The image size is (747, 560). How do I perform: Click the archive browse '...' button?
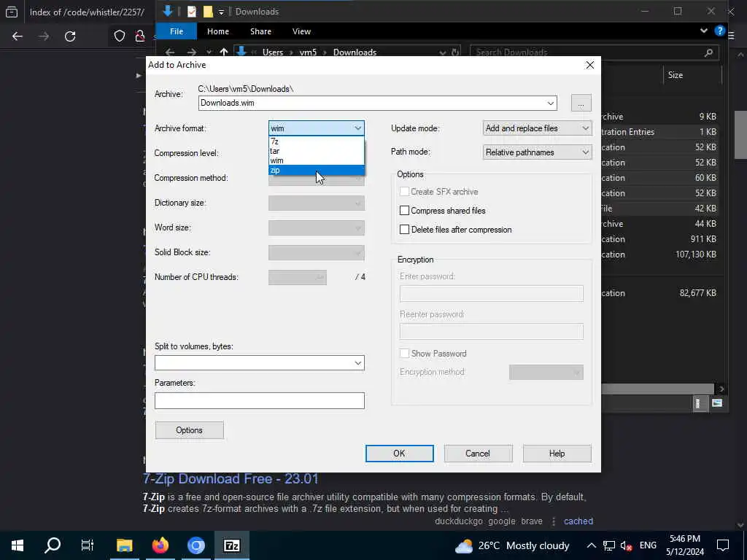(581, 104)
